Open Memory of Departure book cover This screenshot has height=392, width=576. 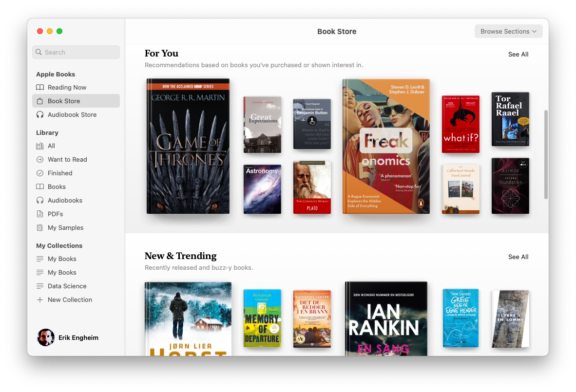point(262,318)
